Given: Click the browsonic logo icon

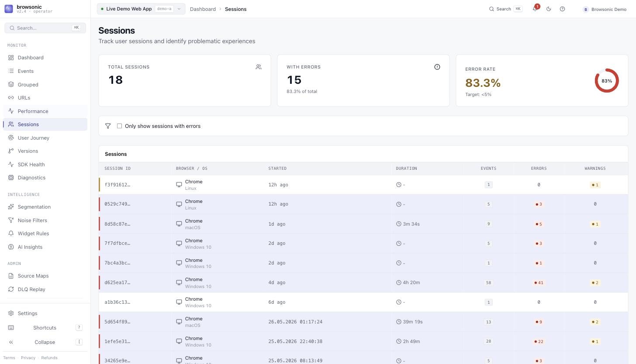Looking at the screenshot, I should (9, 9).
